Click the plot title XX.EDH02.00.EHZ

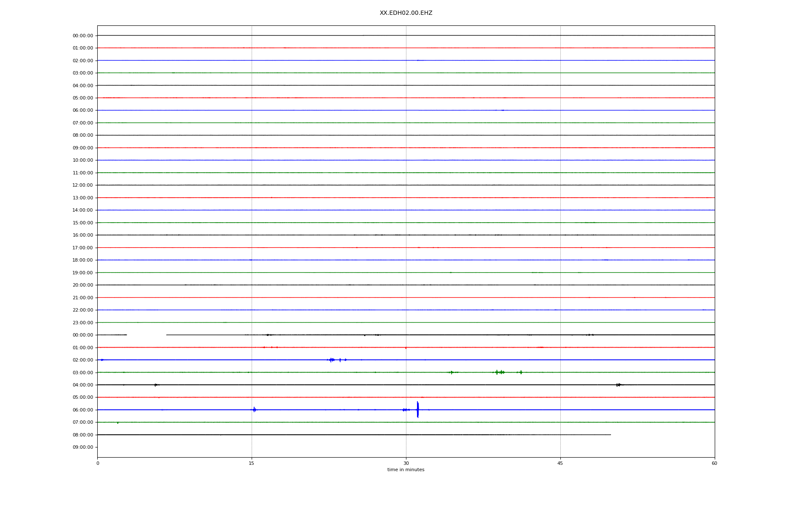click(x=406, y=13)
